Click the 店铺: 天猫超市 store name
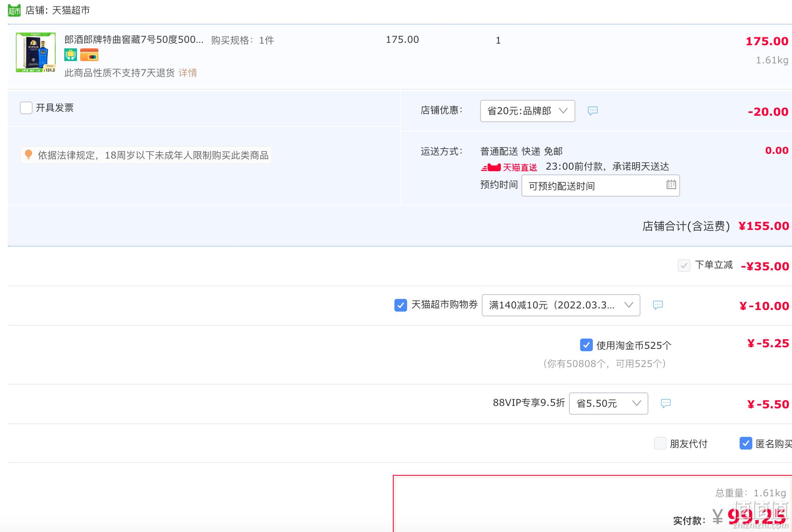This screenshot has width=792, height=532. pos(58,10)
